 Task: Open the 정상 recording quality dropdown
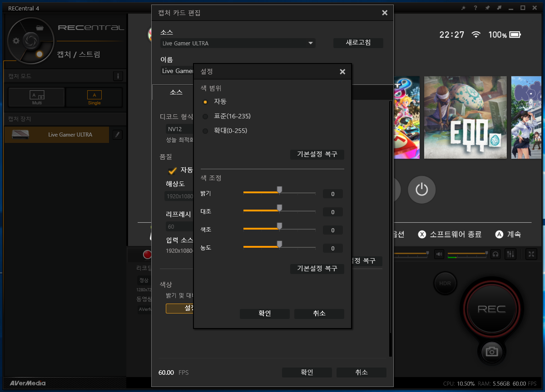point(144,280)
